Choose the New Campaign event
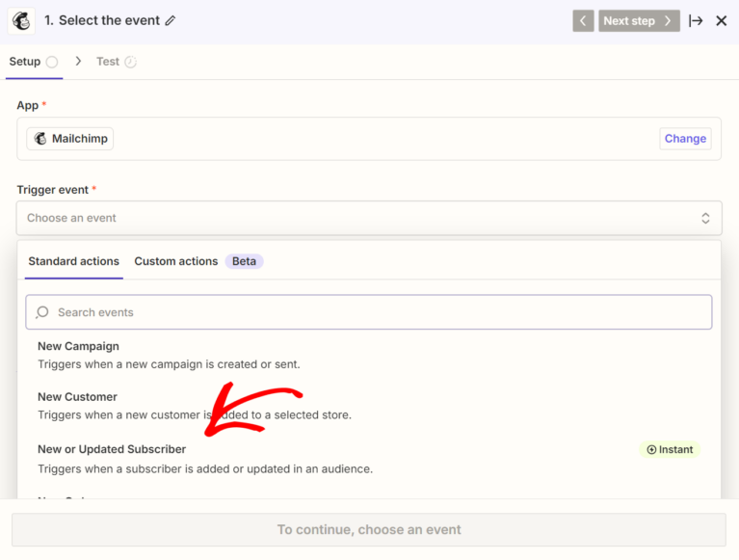The height and width of the screenshot is (560, 739). coord(369,355)
